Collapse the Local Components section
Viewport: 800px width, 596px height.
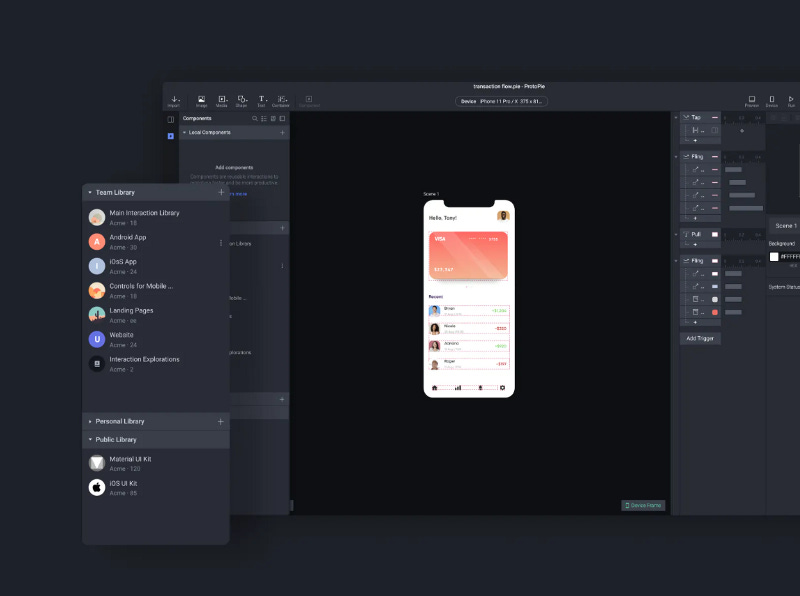click(184, 132)
